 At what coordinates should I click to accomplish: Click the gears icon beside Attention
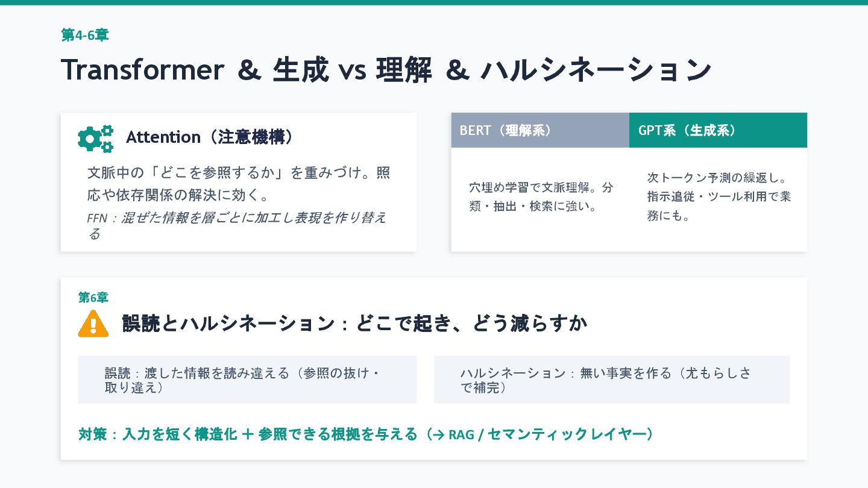[x=95, y=139]
